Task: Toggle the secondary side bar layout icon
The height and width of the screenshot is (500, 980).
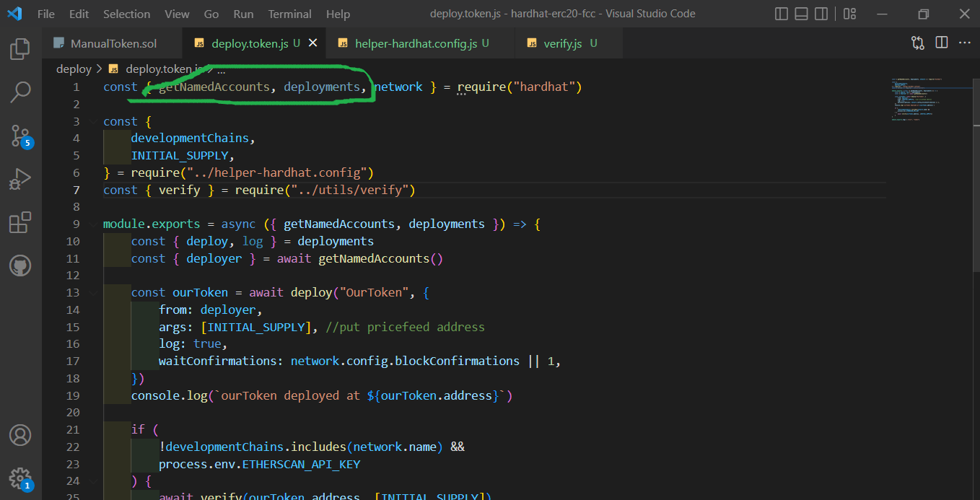Action: coord(821,14)
